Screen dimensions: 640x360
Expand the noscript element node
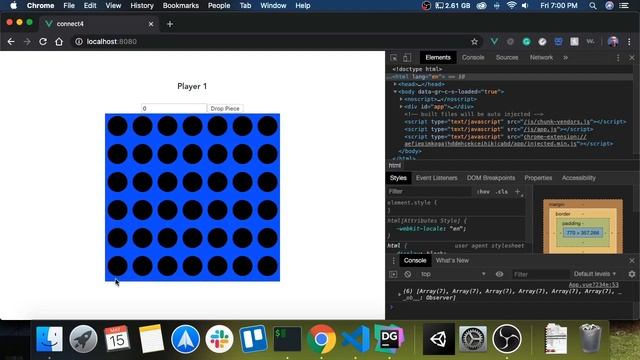(x=401, y=99)
